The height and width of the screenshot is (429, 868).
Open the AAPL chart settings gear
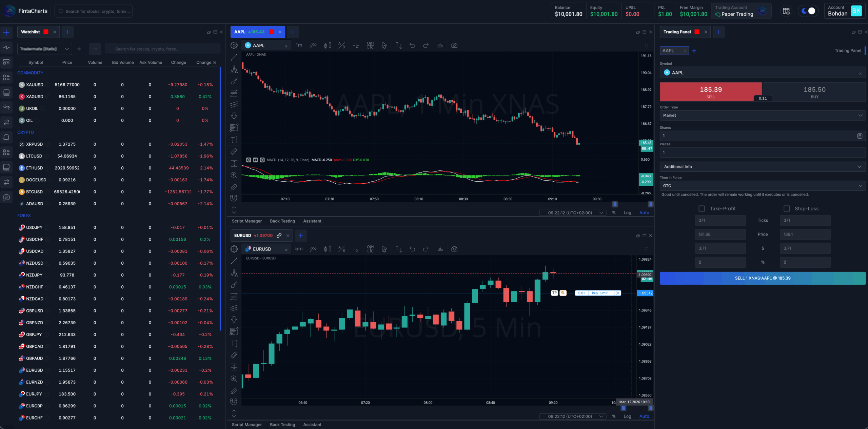pos(234,45)
